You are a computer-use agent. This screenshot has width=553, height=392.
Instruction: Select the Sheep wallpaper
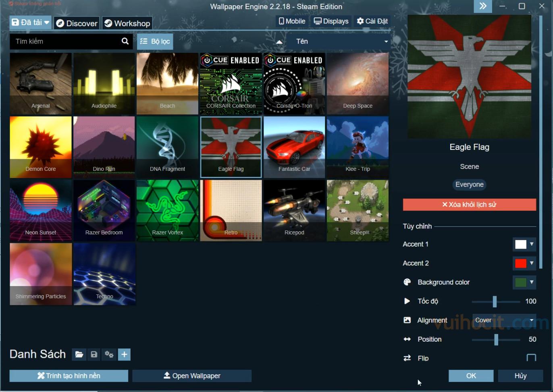(x=358, y=210)
